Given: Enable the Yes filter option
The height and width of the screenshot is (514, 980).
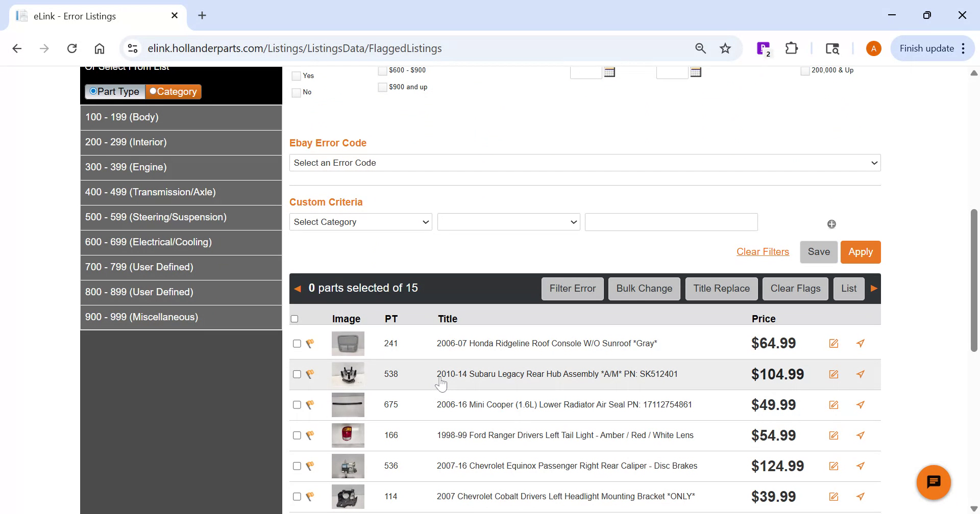Looking at the screenshot, I should point(296,75).
